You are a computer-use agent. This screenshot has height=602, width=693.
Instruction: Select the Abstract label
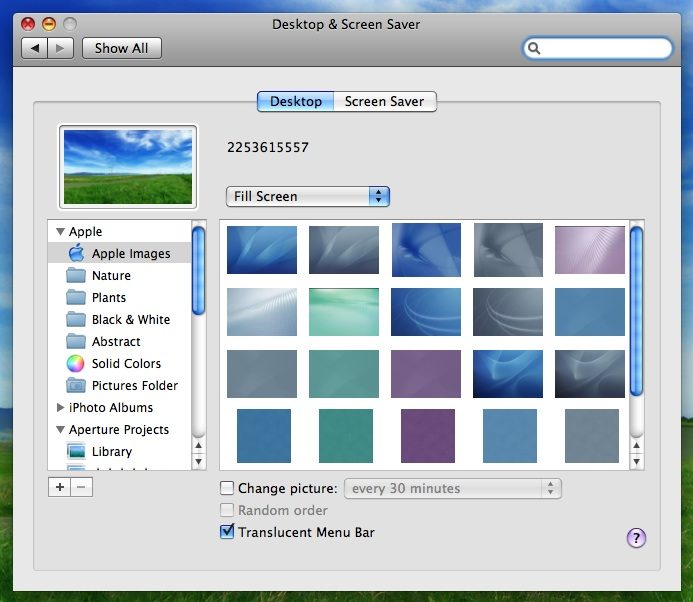pyautogui.click(x=116, y=342)
